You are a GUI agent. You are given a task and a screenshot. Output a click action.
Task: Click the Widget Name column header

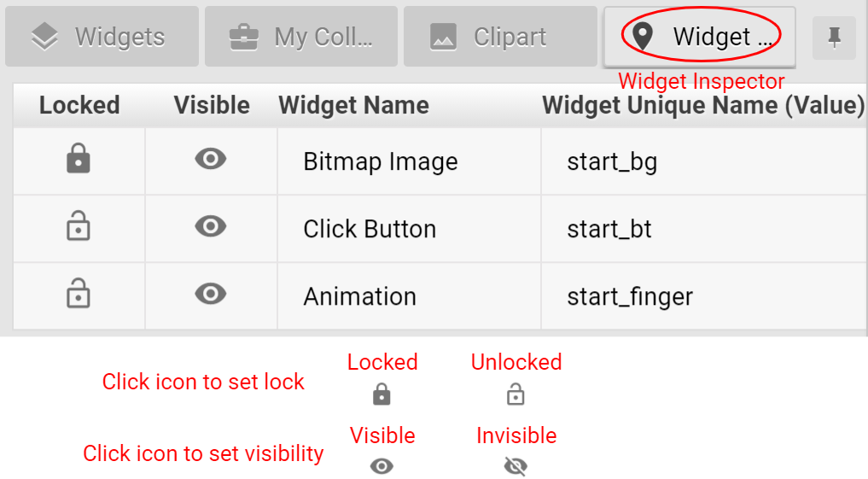pos(353,105)
